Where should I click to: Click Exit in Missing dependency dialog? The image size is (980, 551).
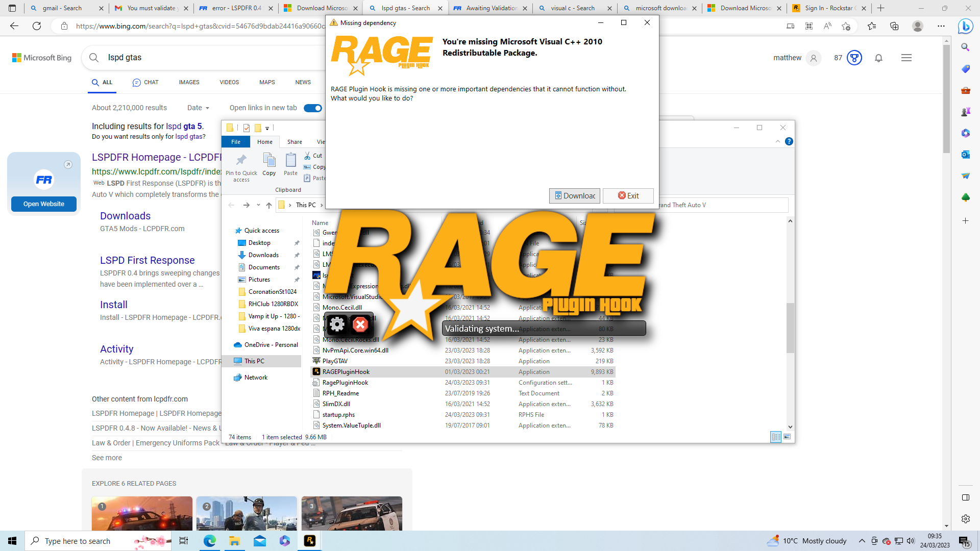coord(628,196)
